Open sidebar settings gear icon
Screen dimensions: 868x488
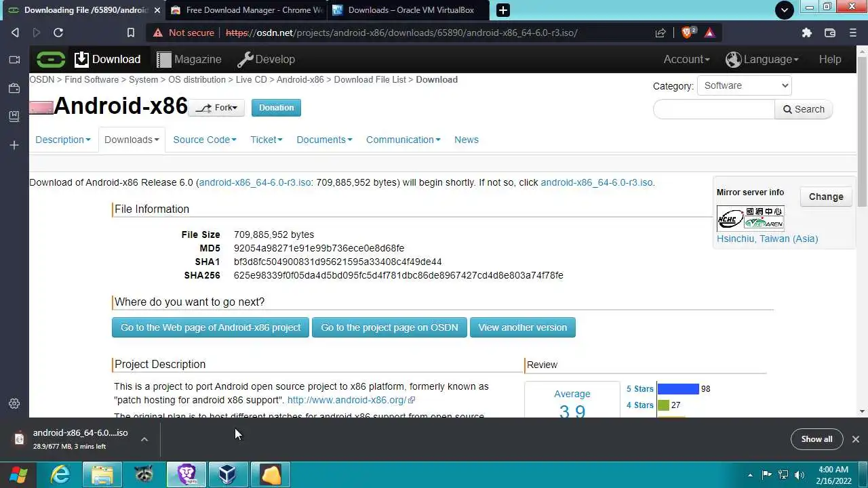point(14,403)
